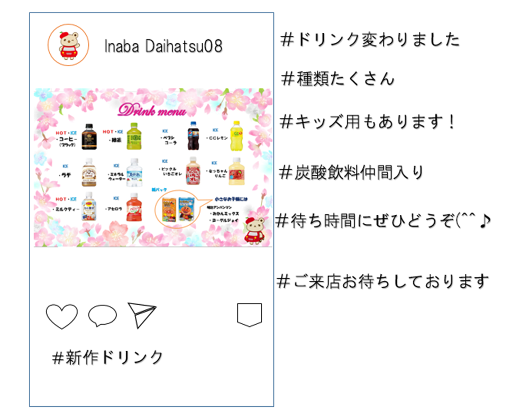Viewport: 529px width, 420px height.
Task: Open the Inaba Daihatsu08 profile name
Action: (x=163, y=46)
